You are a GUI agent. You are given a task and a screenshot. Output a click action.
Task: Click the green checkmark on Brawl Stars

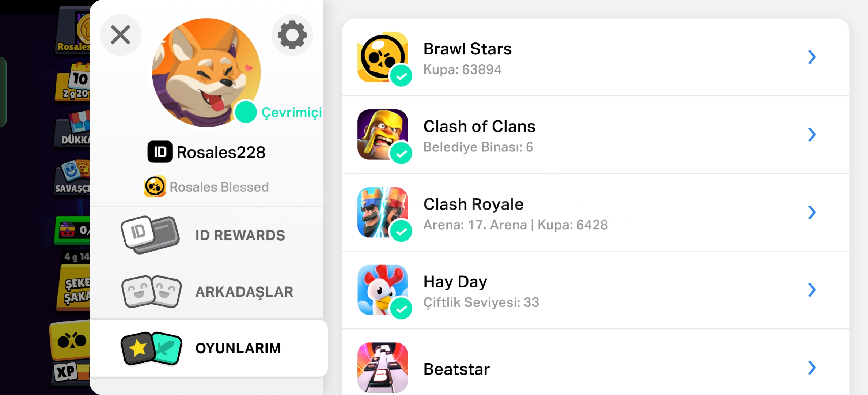pos(401,76)
